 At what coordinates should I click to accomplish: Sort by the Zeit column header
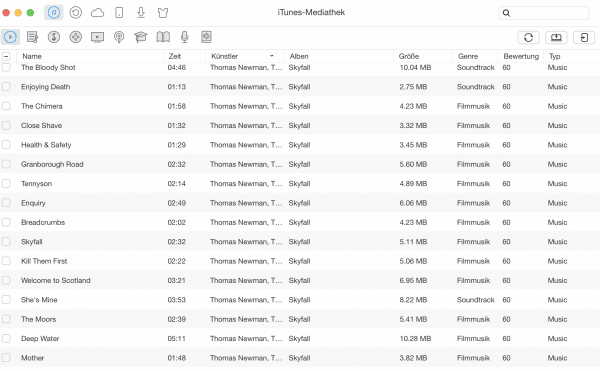175,56
